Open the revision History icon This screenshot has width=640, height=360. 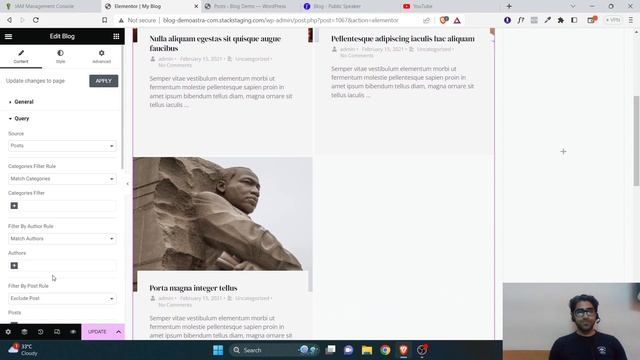tap(40, 332)
